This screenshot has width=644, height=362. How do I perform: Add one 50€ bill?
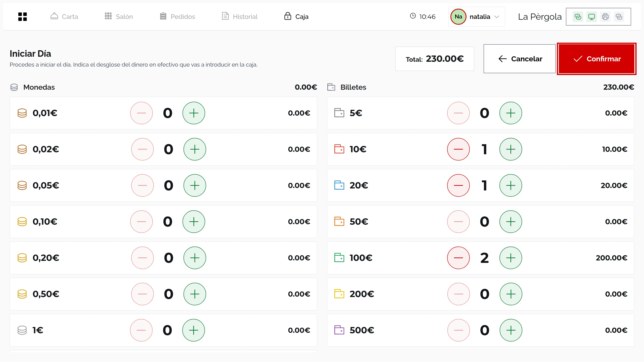[511, 222]
